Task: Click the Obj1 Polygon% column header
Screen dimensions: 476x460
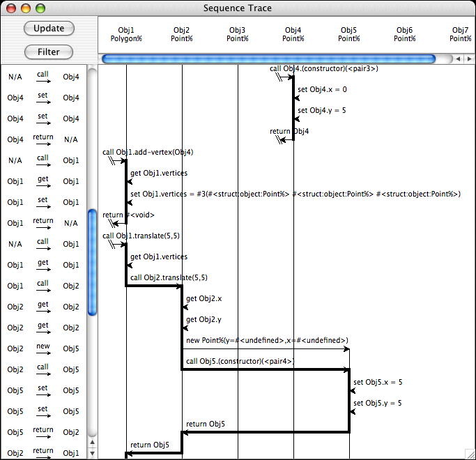Action: [126, 34]
